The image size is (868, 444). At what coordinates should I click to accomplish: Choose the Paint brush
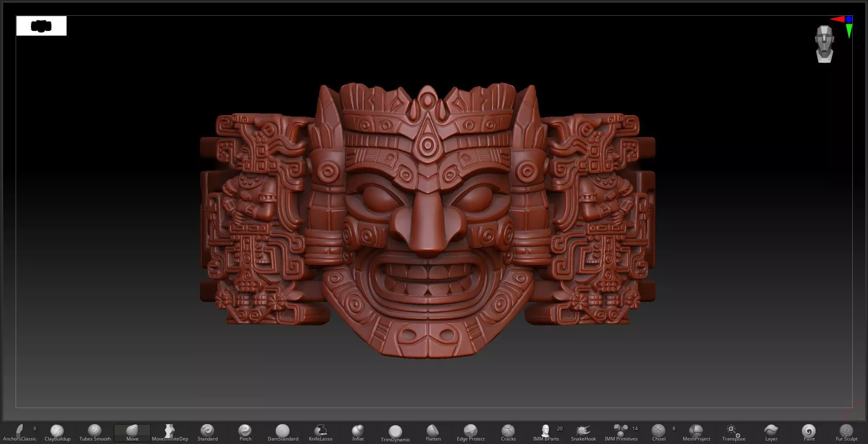coord(809,433)
